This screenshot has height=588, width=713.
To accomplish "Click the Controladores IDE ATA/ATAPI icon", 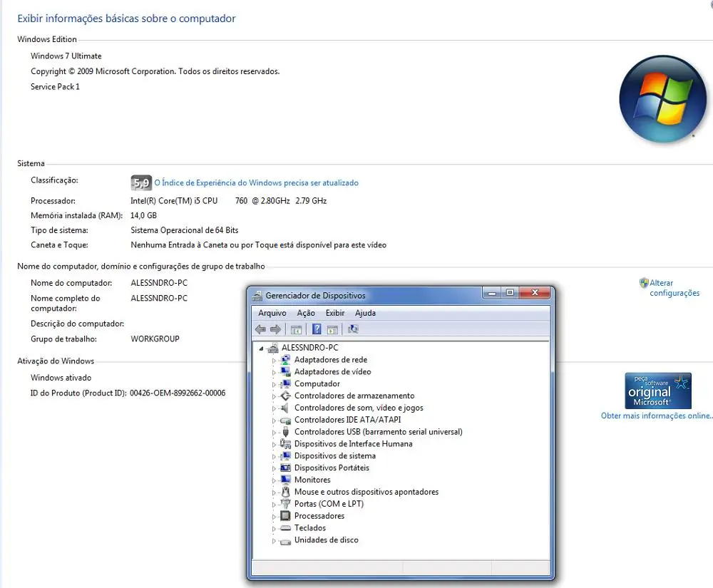I will pos(285,421).
